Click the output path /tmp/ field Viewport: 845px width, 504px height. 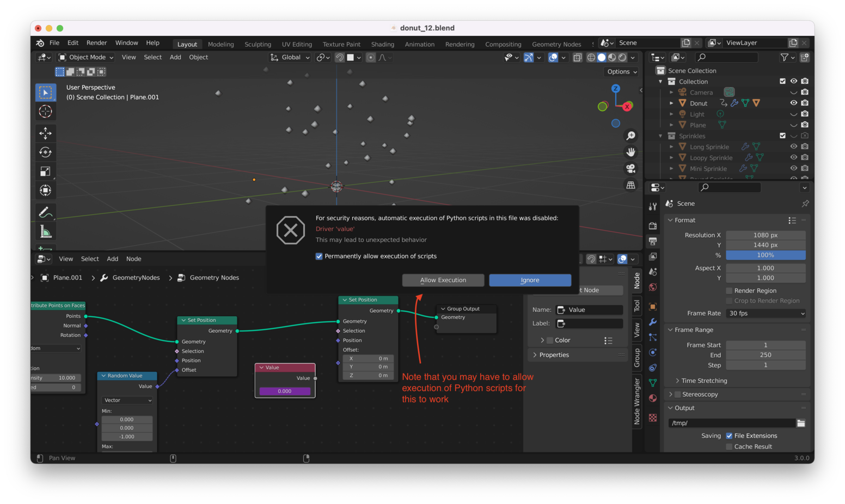click(731, 423)
